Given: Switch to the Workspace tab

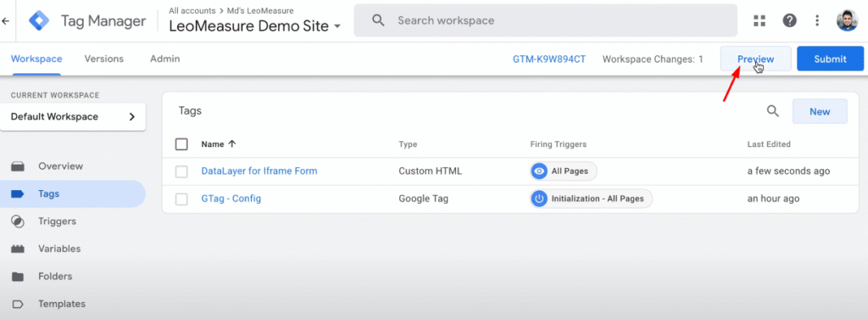Looking at the screenshot, I should [36, 59].
